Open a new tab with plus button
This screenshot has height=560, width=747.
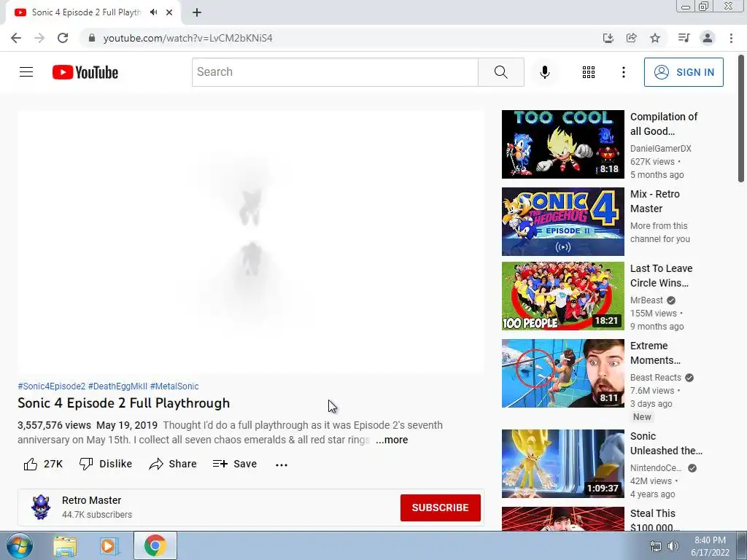[197, 12]
